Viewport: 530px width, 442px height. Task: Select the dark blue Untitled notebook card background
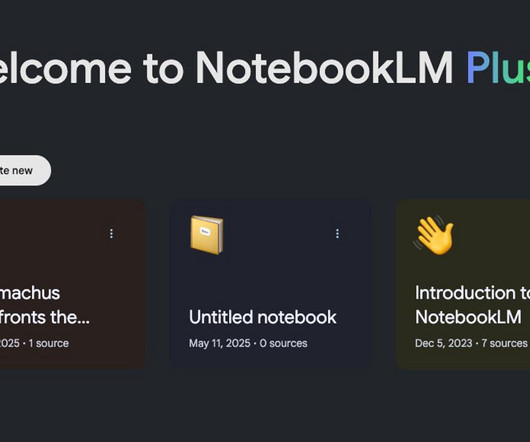270,284
